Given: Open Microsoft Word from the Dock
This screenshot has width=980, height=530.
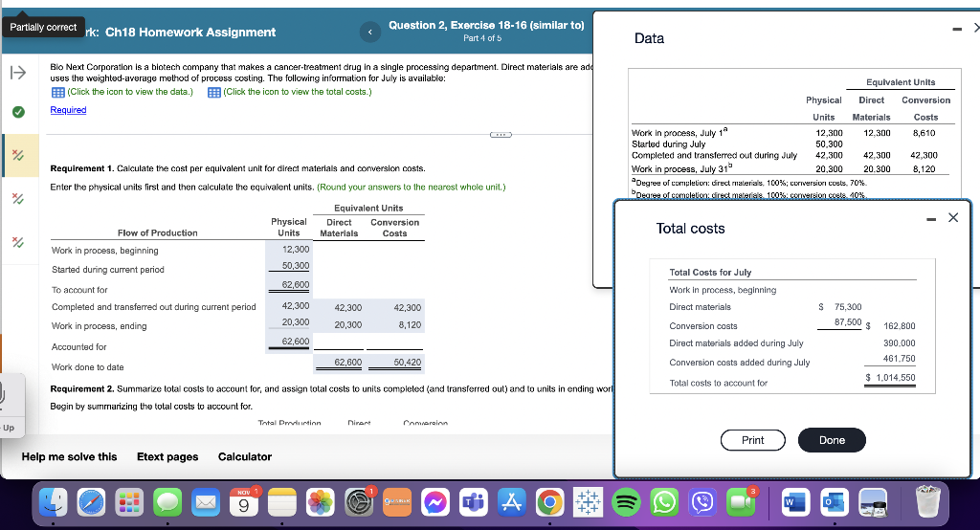Looking at the screenshot, I should point(795,502).
